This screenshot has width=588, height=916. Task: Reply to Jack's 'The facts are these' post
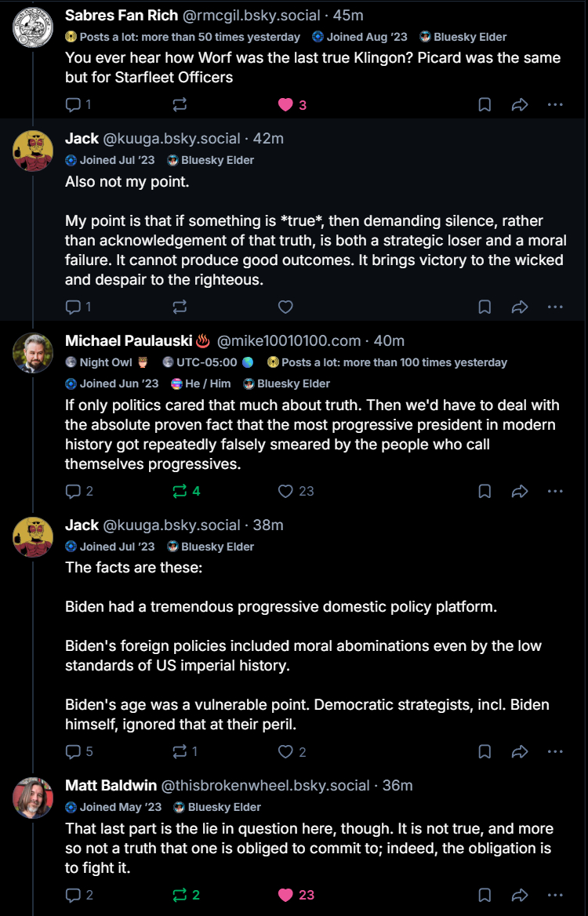click(73, 751)
